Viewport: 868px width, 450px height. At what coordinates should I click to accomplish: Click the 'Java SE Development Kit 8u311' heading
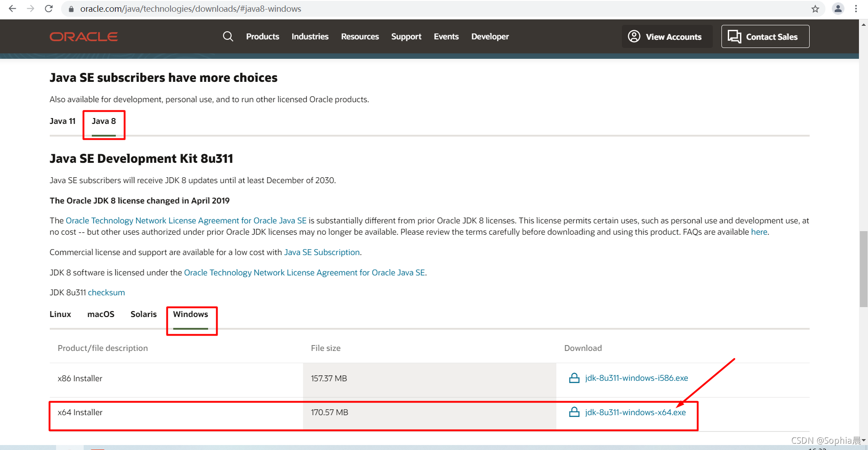coord(141,159)
